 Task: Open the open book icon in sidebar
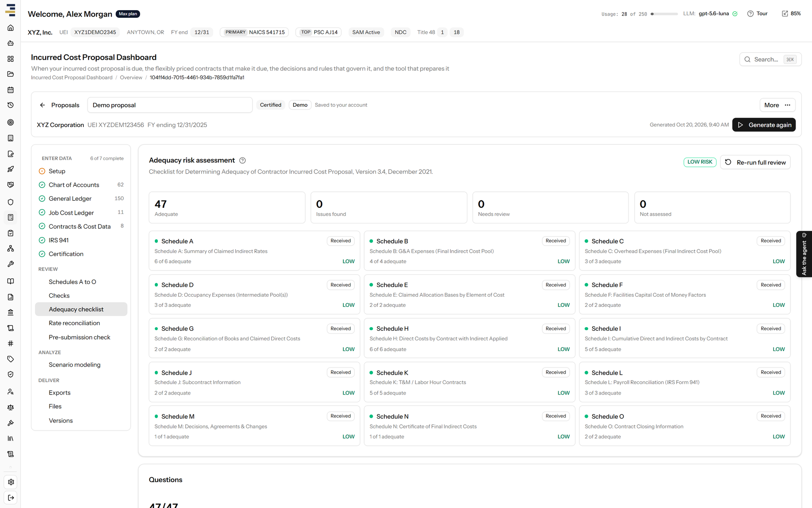11,281
